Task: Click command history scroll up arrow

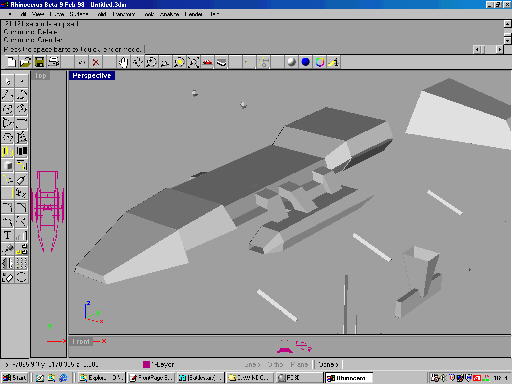Action: [507, 24]
